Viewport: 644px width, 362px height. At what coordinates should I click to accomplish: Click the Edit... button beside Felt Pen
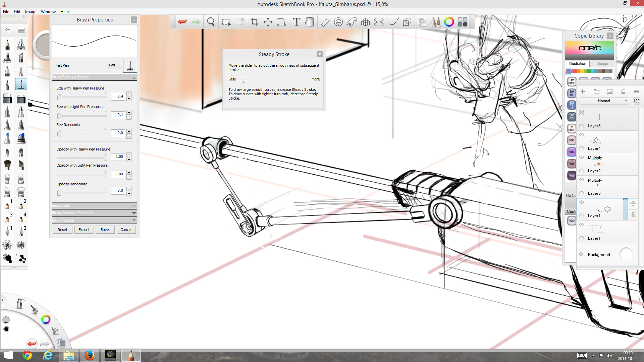(x=114, y=65)
